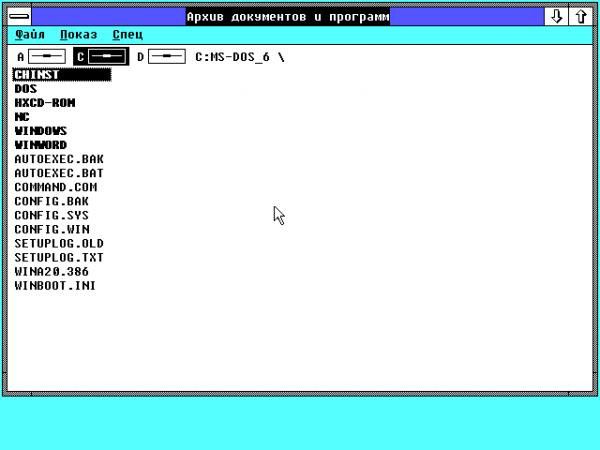Viewport: 600px width, 450px height.
Task: Click the SETUPLOG.TXT file entry
Action: point(59,257)
